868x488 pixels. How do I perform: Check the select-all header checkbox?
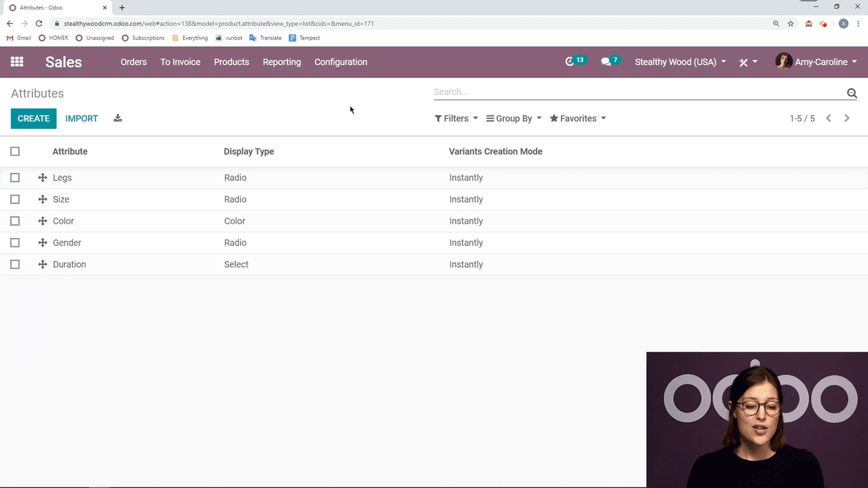pos(15,151)
